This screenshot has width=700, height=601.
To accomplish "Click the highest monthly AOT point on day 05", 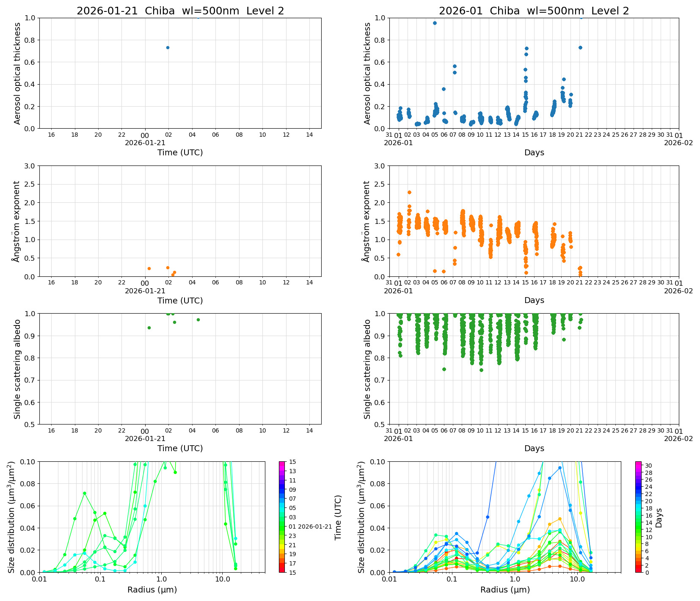I will point(435,23).
